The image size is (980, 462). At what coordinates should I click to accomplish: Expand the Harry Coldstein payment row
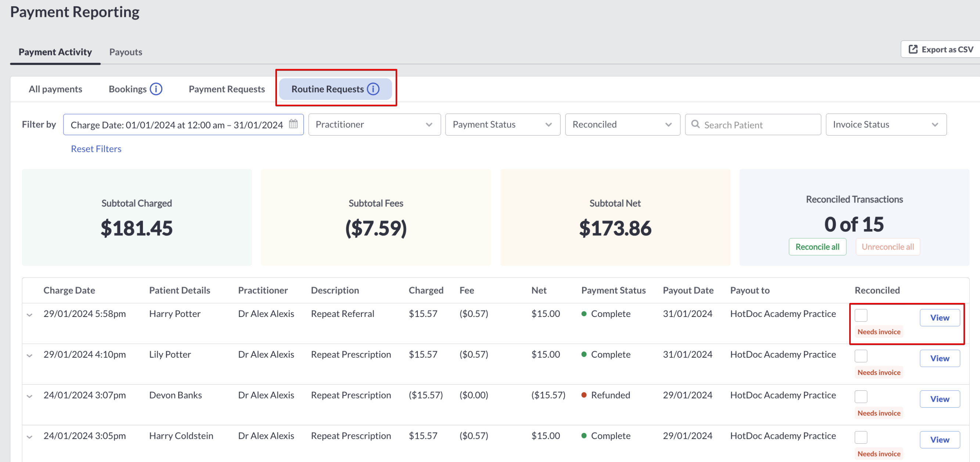pos(30,437)
